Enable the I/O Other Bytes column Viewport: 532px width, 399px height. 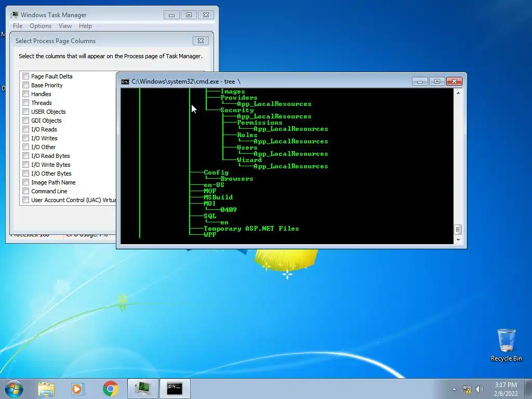(x=26, y=173)
